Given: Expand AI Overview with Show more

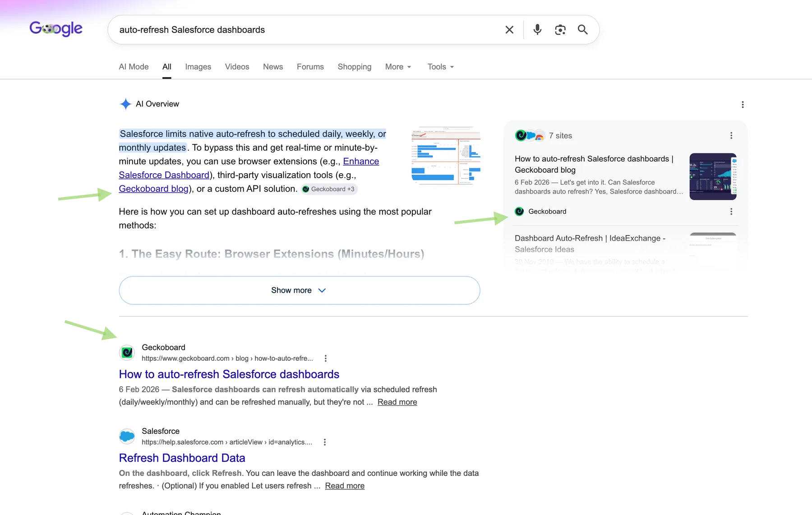Looking at the screenshot, I should (x=300, y=290).
